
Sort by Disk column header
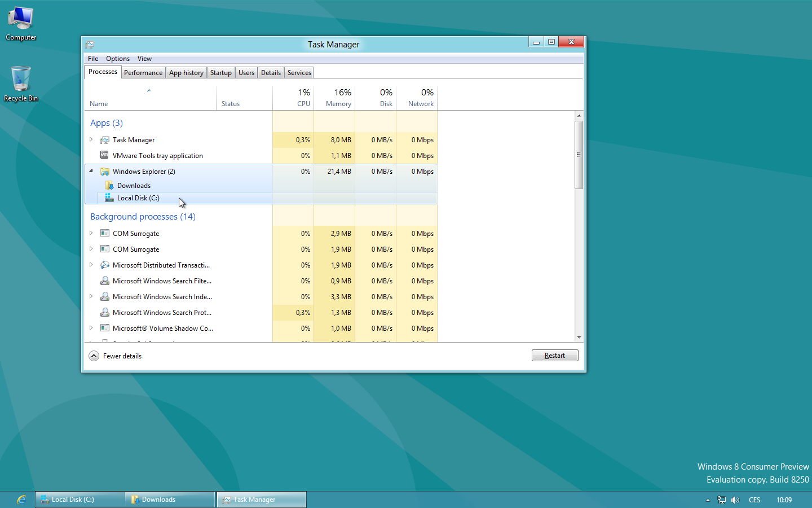point(376,98)
